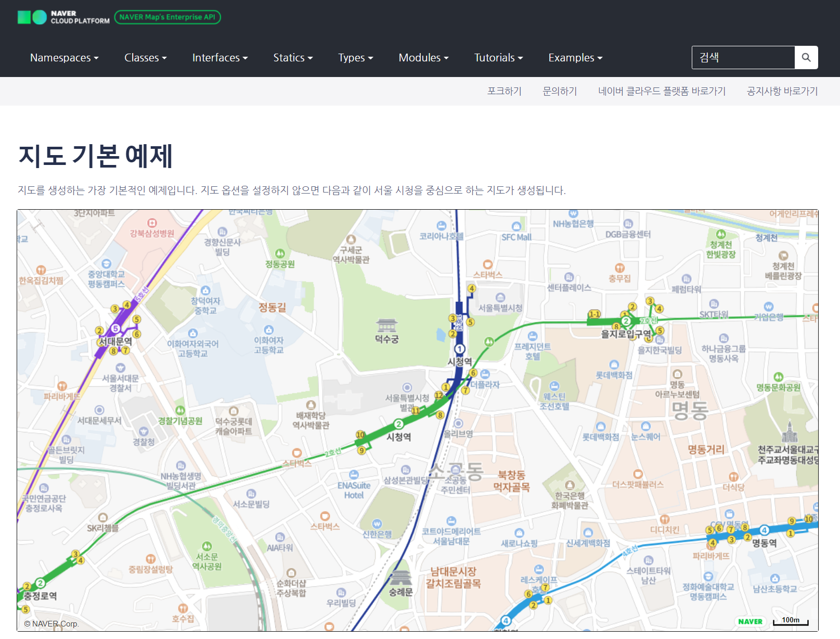
Task: Open the Modules dropdown menu
Action: coord(424,58)
